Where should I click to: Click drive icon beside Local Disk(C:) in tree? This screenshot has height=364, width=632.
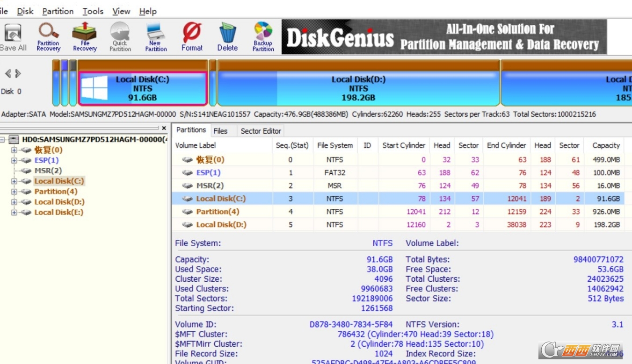(26, 181)
